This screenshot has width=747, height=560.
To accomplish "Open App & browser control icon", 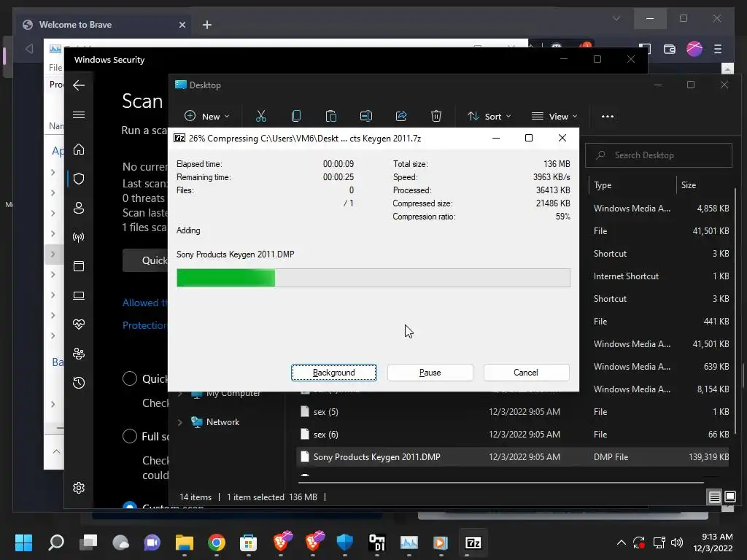I will click(x=79, y=266).
